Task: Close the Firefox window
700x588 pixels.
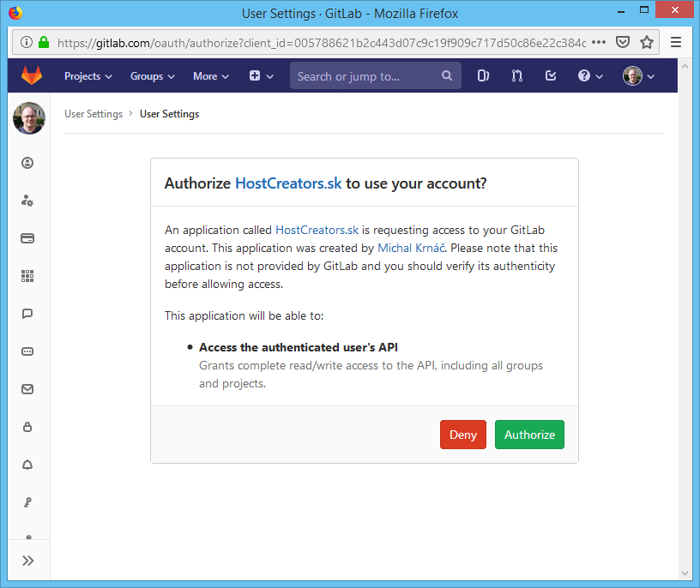Action: 674,9
